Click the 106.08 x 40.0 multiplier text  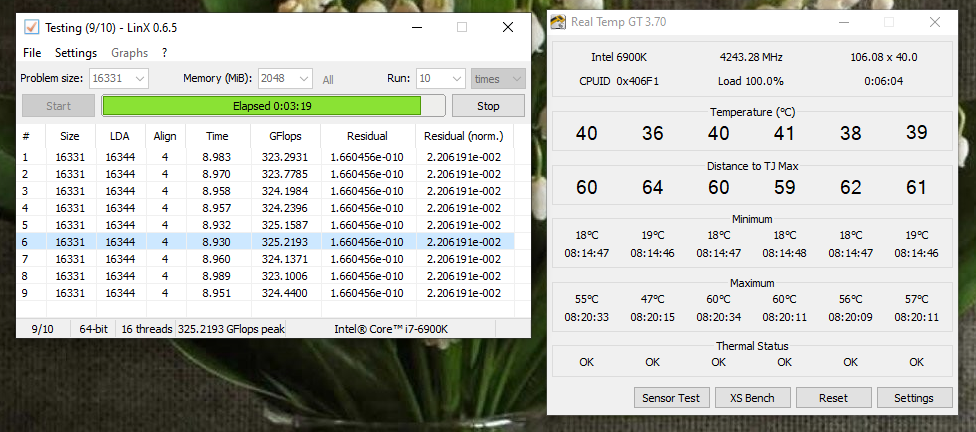pyautogui.click(x=883, y=57)
